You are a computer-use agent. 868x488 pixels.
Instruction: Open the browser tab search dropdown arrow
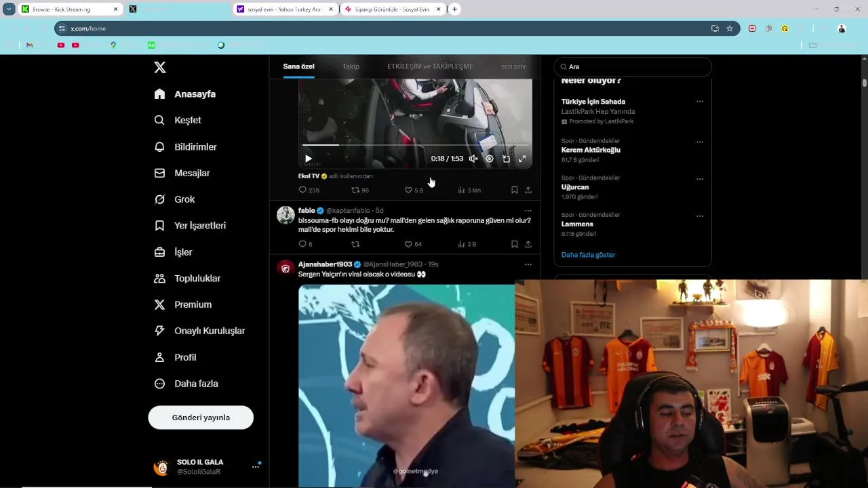tap(9, 9)
